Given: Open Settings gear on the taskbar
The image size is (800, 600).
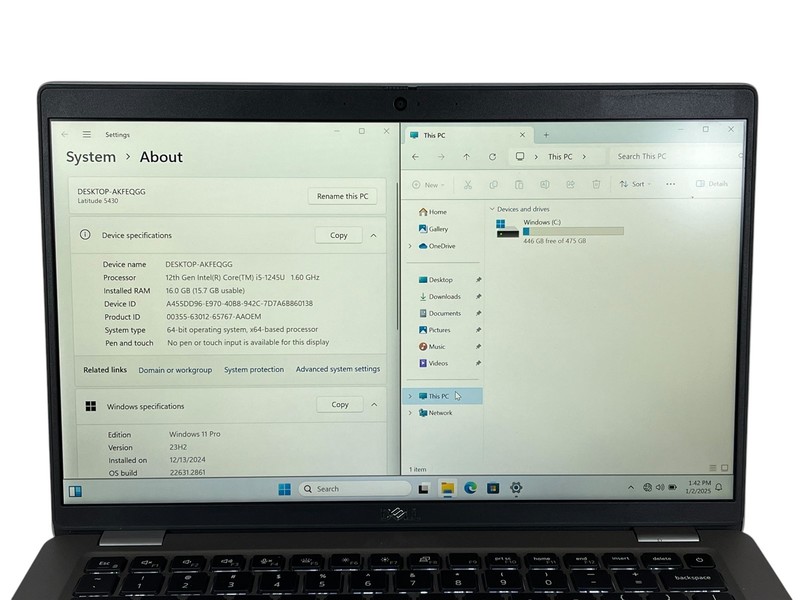Looking at the screenshot, I should [x=516, y=488].
